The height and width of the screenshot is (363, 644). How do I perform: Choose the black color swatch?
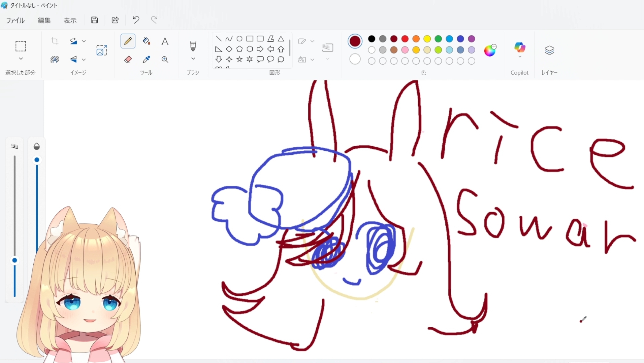click(x=372, y=39)
